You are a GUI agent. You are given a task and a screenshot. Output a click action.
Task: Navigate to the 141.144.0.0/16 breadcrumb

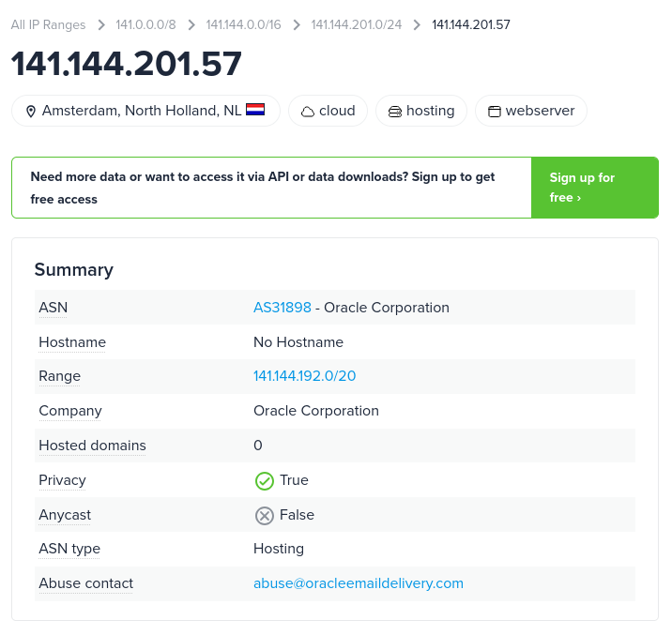pos(243,24)
